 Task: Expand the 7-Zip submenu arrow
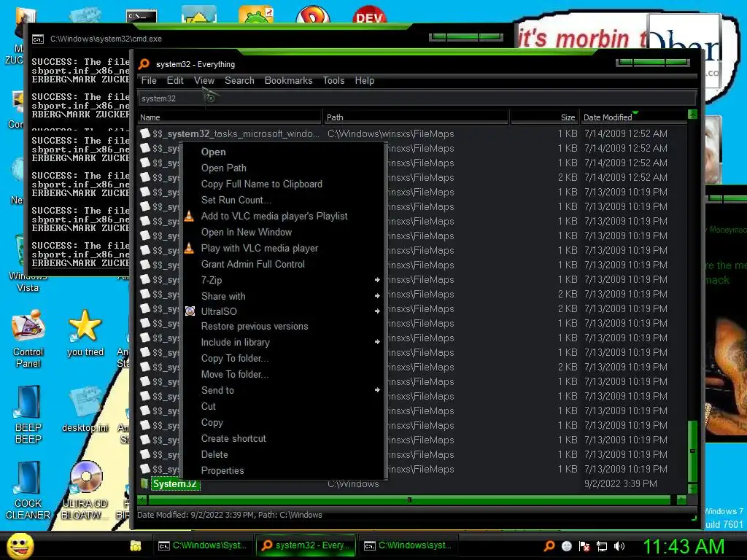(x=377, y=280)
